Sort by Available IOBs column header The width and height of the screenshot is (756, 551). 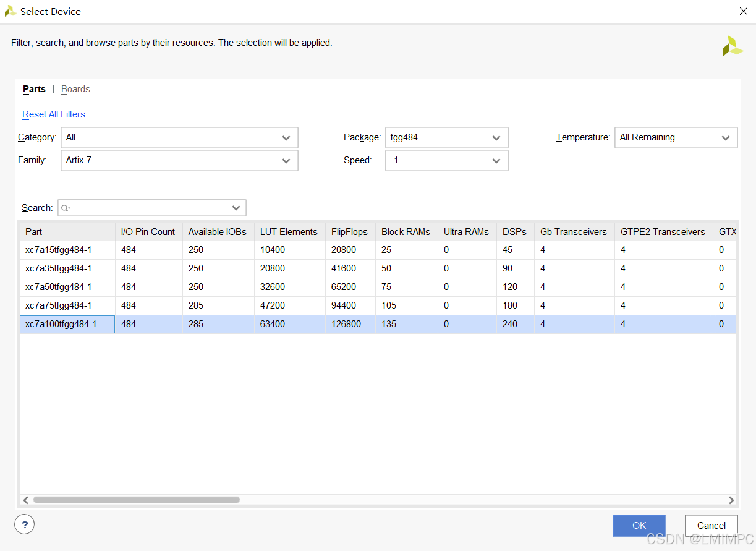click(218, 232)
